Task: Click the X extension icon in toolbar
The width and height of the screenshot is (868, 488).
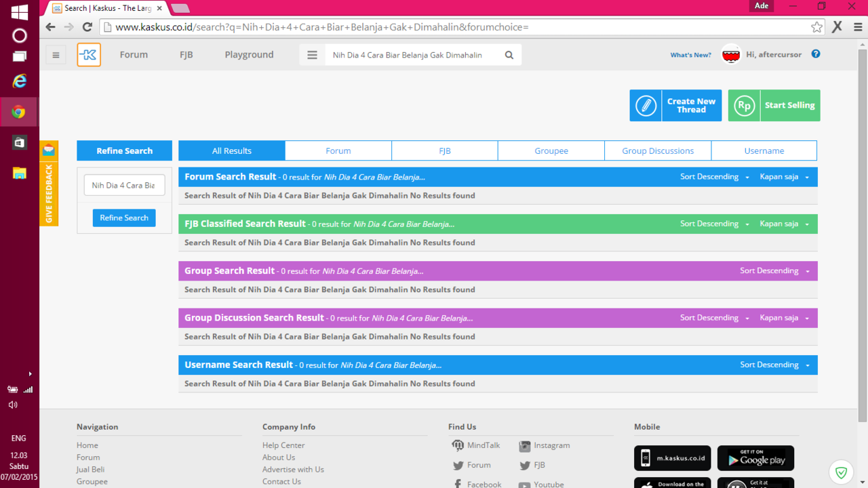Action: click(x=837, y=27)
